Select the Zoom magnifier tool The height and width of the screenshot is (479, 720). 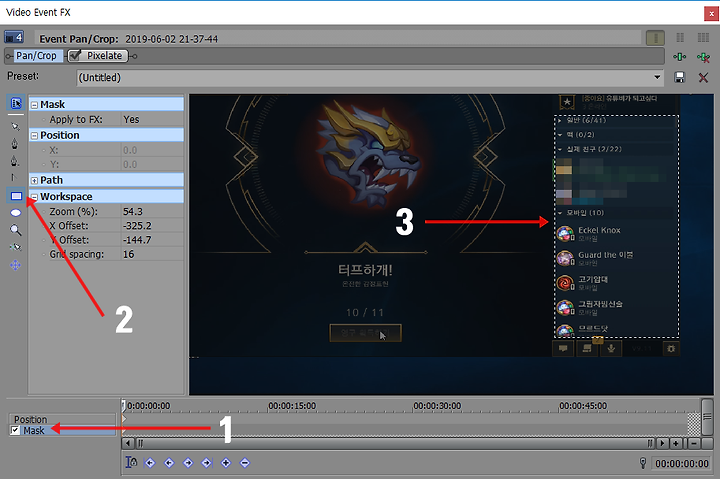point(16,230)
